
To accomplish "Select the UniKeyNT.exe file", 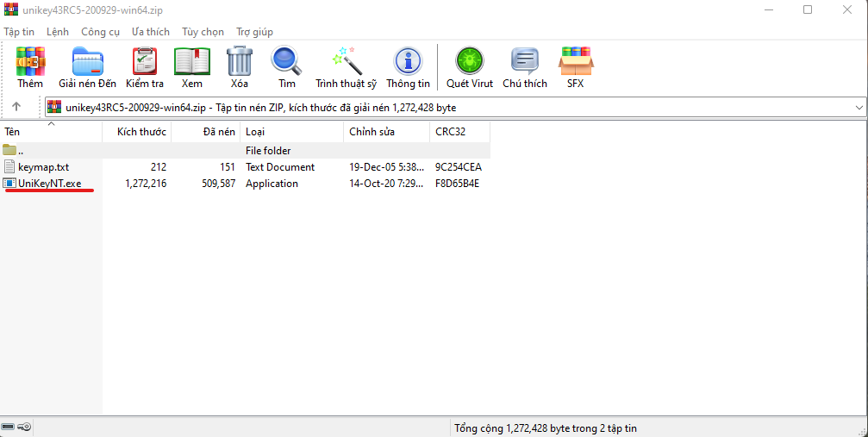I will tap(49, 184).
